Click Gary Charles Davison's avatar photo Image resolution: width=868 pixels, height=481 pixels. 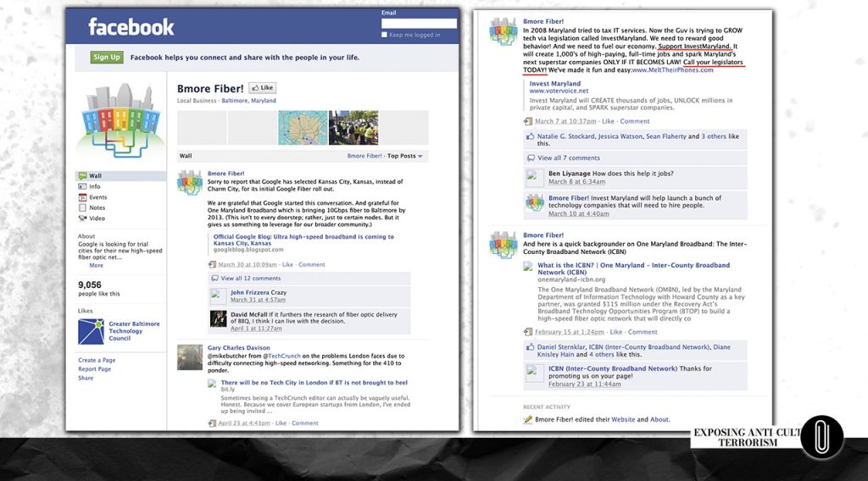189,357
